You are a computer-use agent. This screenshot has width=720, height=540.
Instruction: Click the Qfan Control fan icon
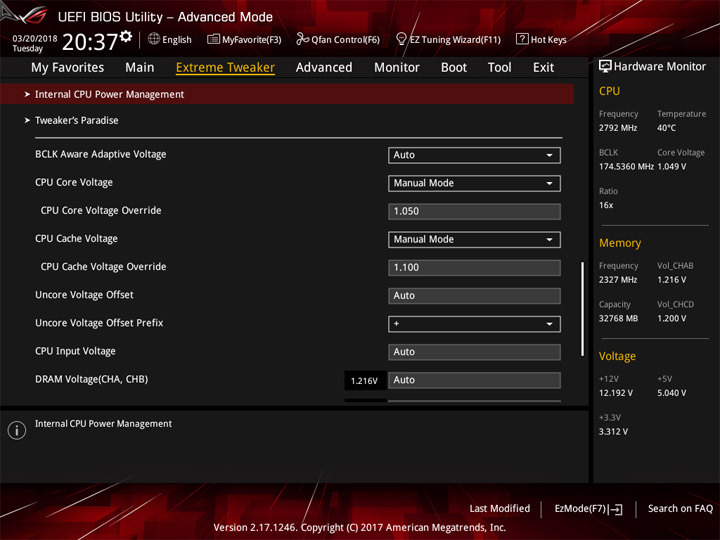click(302, 39)
